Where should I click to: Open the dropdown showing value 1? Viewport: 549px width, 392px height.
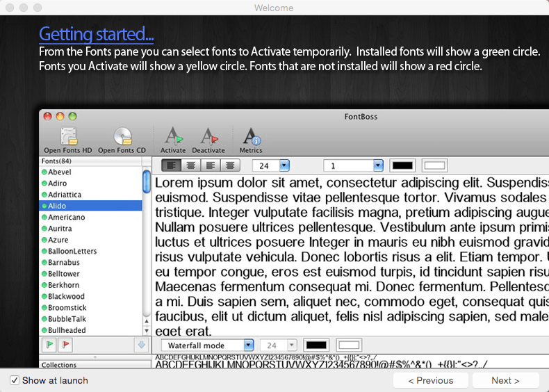click(378, 165)
